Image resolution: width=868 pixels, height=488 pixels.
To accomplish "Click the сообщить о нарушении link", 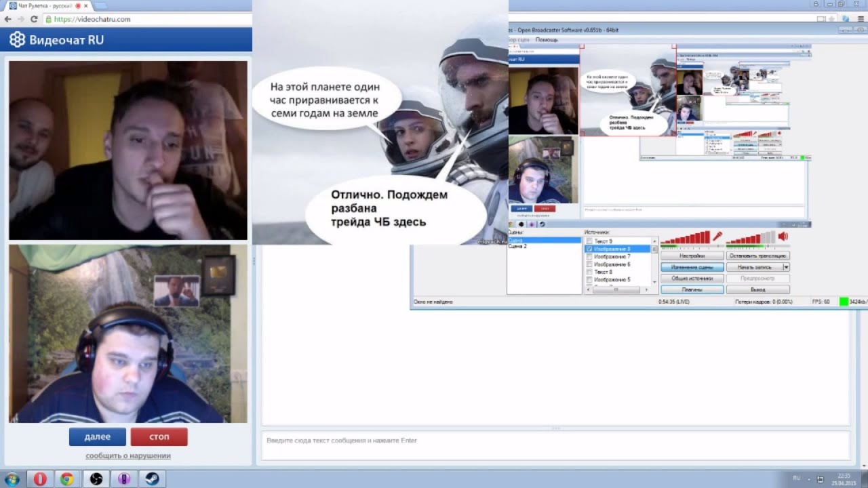I will pos(128,455).
